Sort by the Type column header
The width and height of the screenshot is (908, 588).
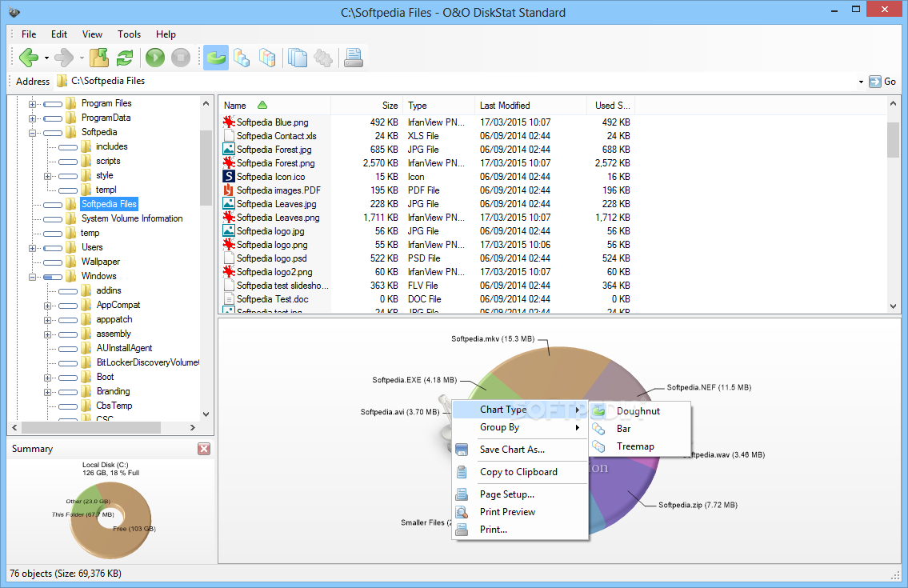coord(438,106)
